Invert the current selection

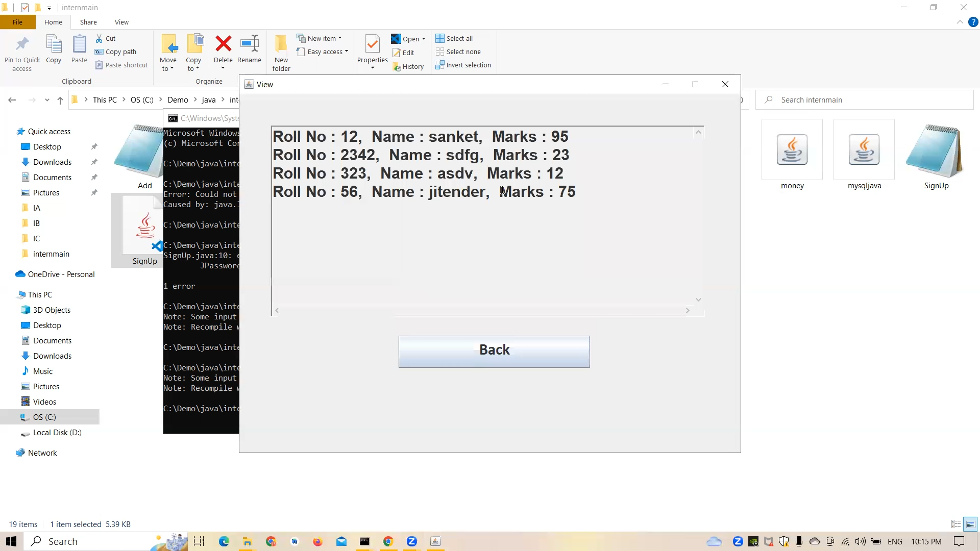(x=463, y=65)
